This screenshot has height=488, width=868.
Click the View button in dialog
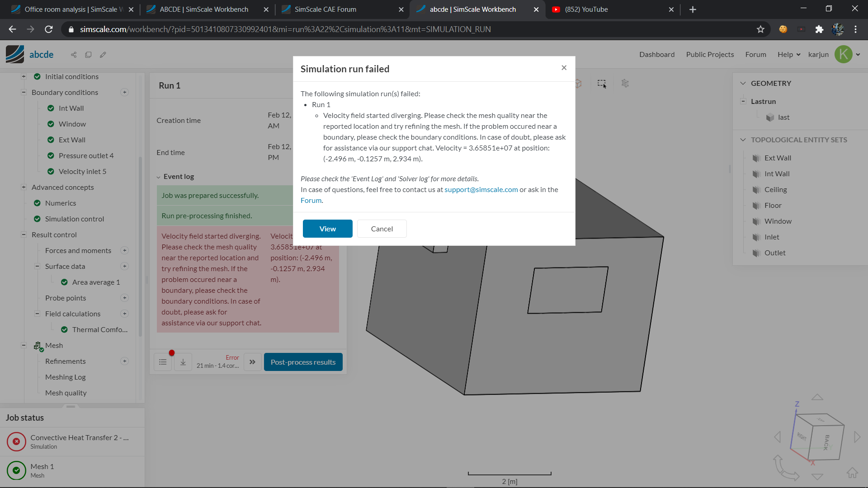coord(327,229)
